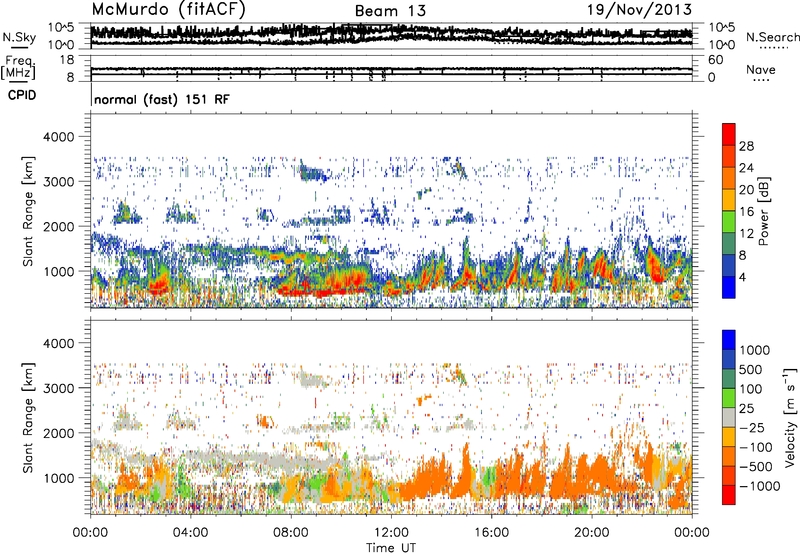The height and width of the screenshot is (554, 800).
Task: Click the 'CPID' label
Action: click(22, 95)
